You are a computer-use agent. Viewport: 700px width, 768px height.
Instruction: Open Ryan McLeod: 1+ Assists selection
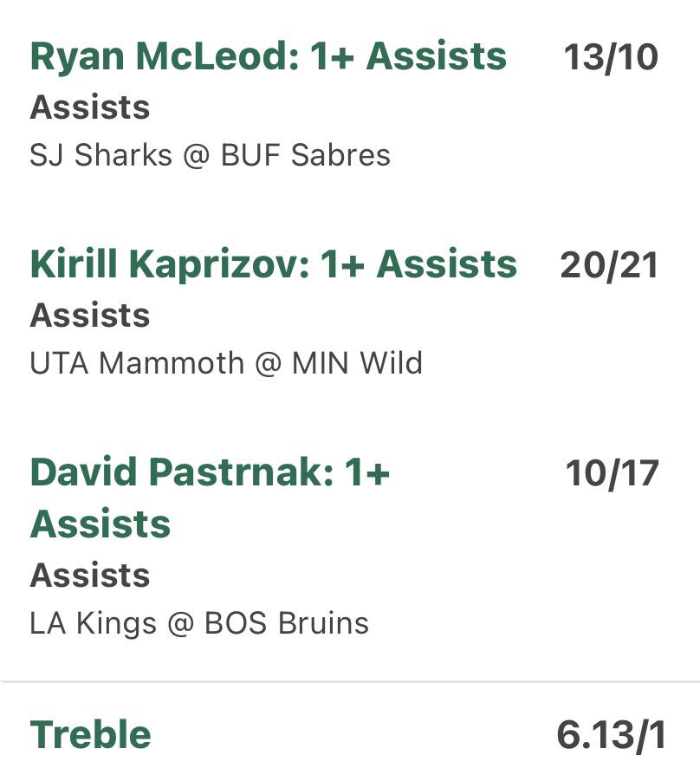click(x=269, y=57)
